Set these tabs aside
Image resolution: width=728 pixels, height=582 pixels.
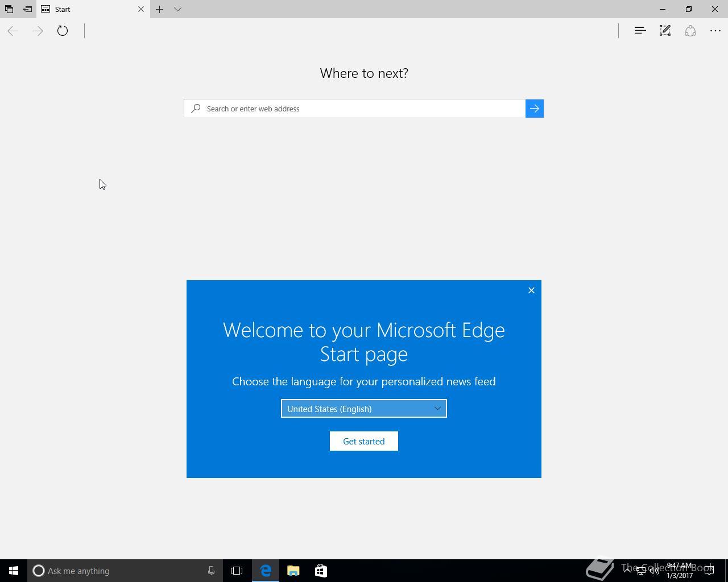[27, 9]
